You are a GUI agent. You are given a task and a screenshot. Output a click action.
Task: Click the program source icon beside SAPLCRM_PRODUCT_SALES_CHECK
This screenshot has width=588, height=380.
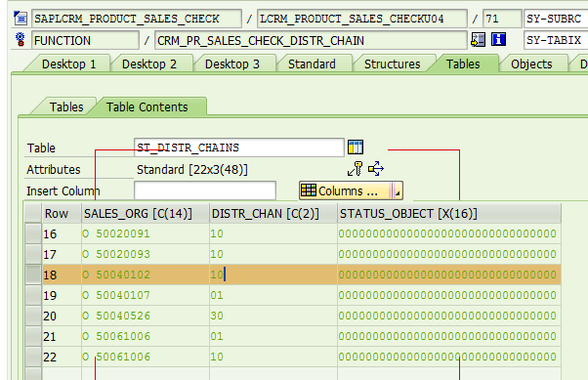pyautogui.click(x=21, y=18)
